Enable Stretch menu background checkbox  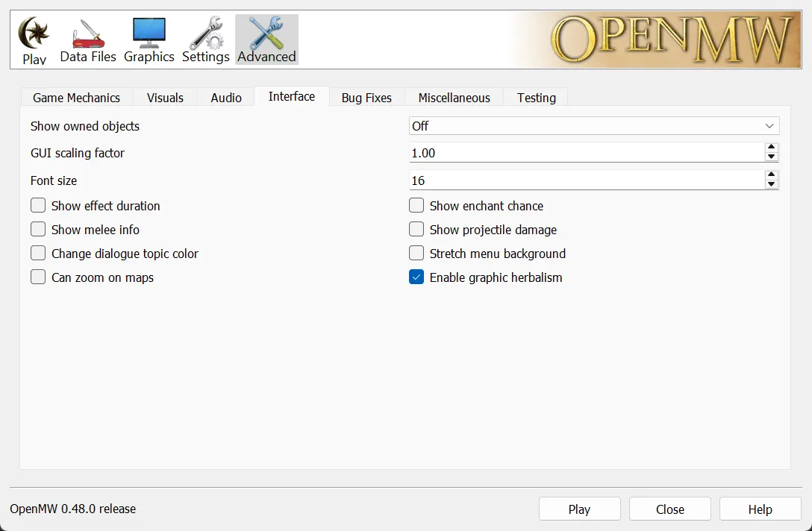coord(416,253)
